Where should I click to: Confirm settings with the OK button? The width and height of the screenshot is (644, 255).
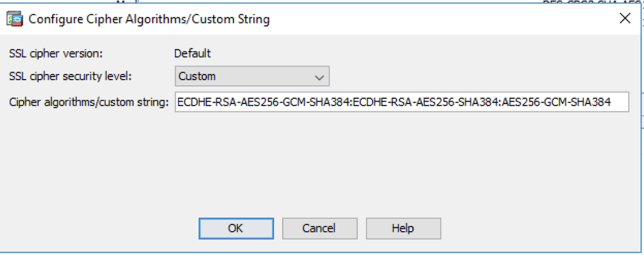(235, 228)
